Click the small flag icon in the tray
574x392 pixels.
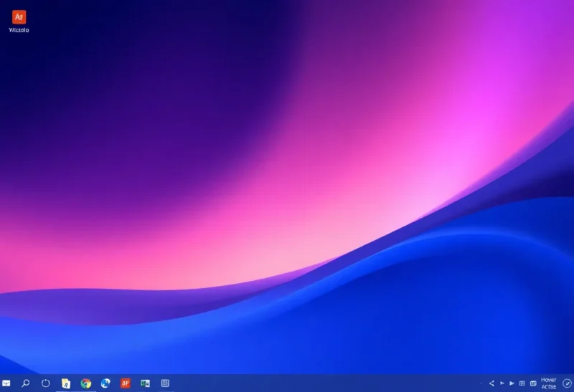[x=502, y=383]
